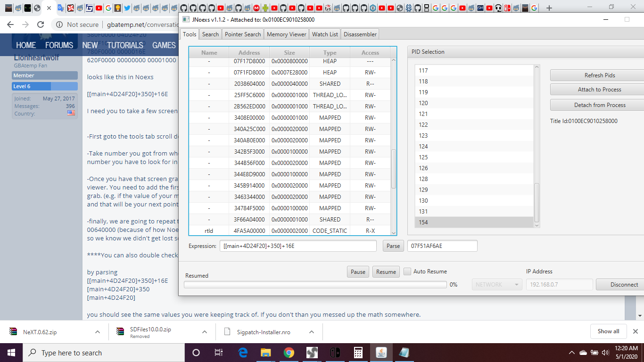The width and height of the screenshot is (644, 362).
Task: Close the active Chrome tab
Action: click(49, 8)
